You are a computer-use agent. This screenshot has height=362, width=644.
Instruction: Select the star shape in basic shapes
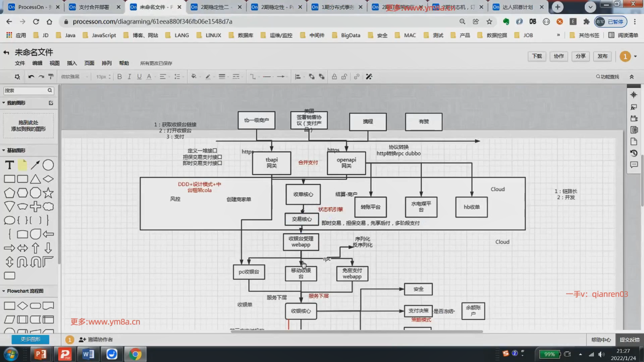(x=48, y=193)
